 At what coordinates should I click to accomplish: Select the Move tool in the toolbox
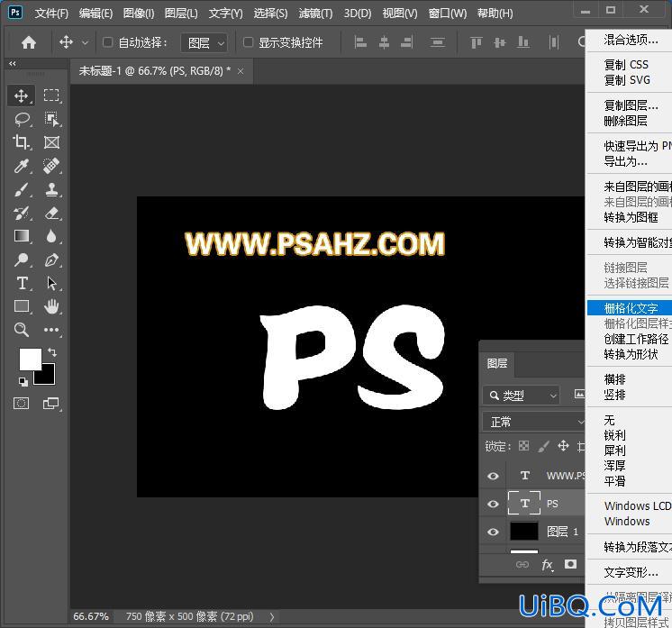[21, 96]
